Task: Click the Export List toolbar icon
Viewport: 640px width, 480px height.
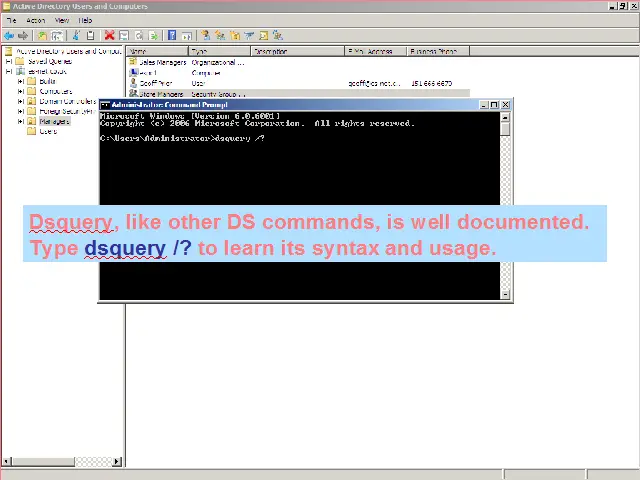Action: tap(153, 36)
